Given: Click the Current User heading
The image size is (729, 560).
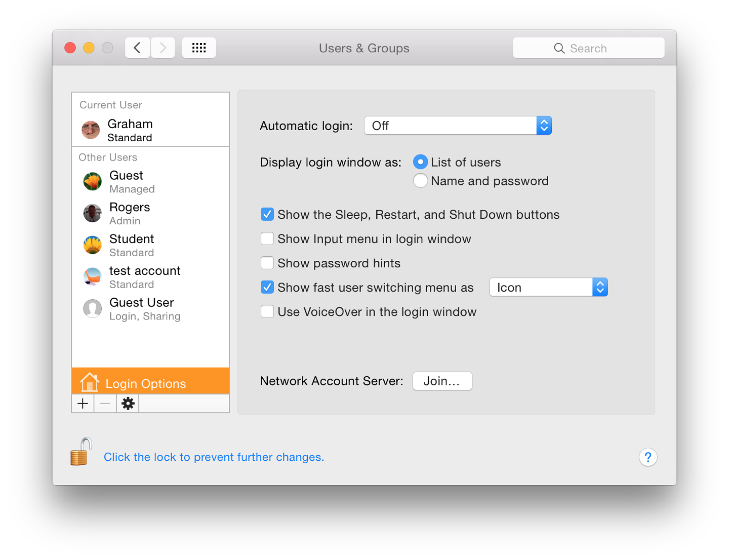Looking at the screenshot, I should pos(111,105).
